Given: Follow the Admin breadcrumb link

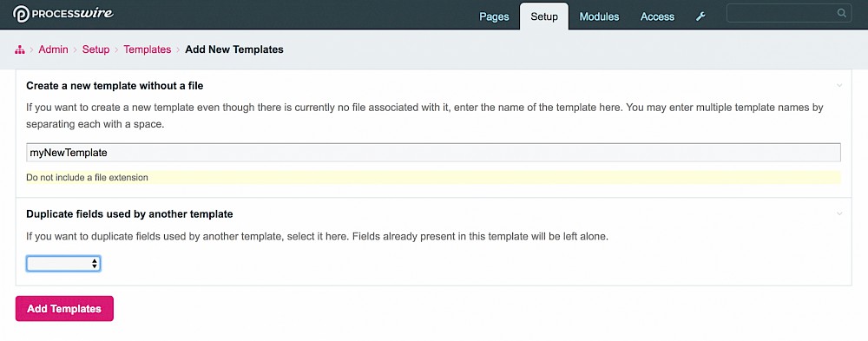Looking at the screenshot, I should pyautogui.click(x=53, y=49).
